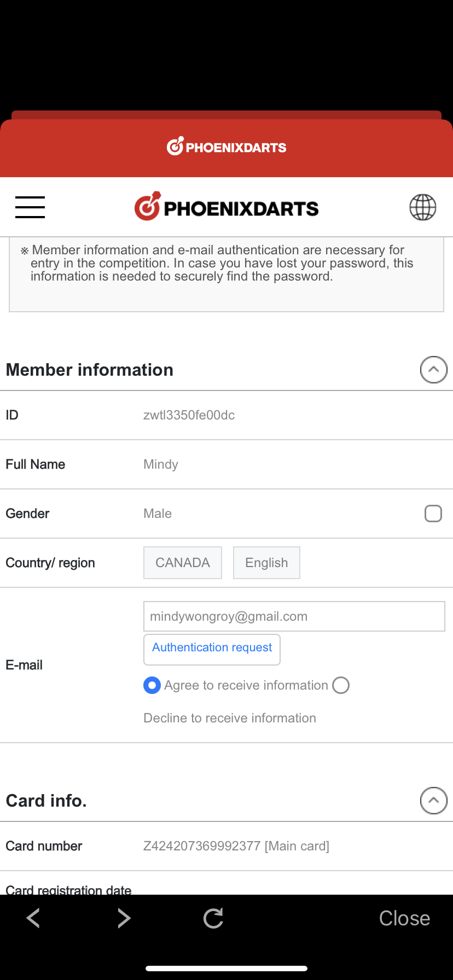Tap the white PhoenixDarts logo in red banner

click(226, 147)
